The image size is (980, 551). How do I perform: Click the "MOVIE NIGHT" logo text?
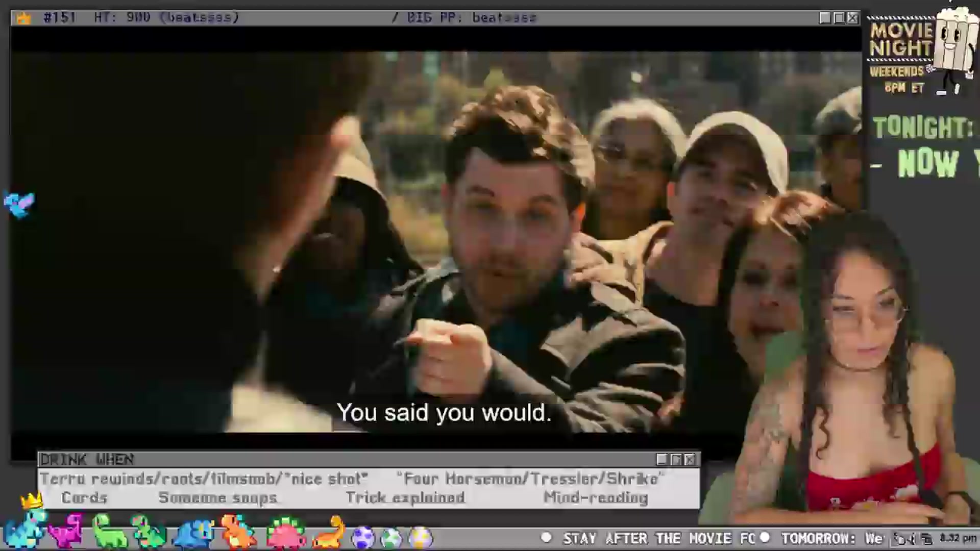[x=901, y=39]
